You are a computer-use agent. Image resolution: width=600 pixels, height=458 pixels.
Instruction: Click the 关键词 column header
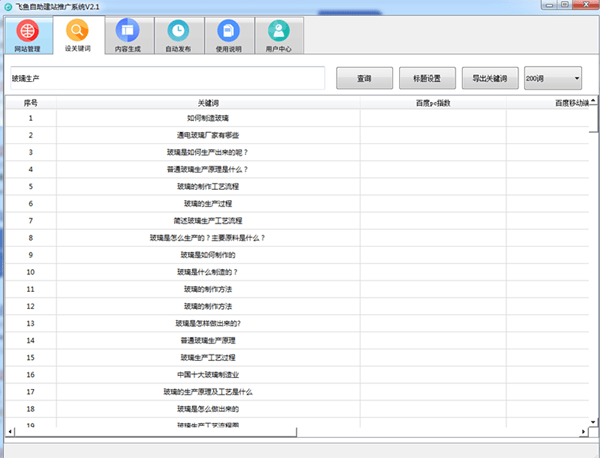[x=208, y=102]
